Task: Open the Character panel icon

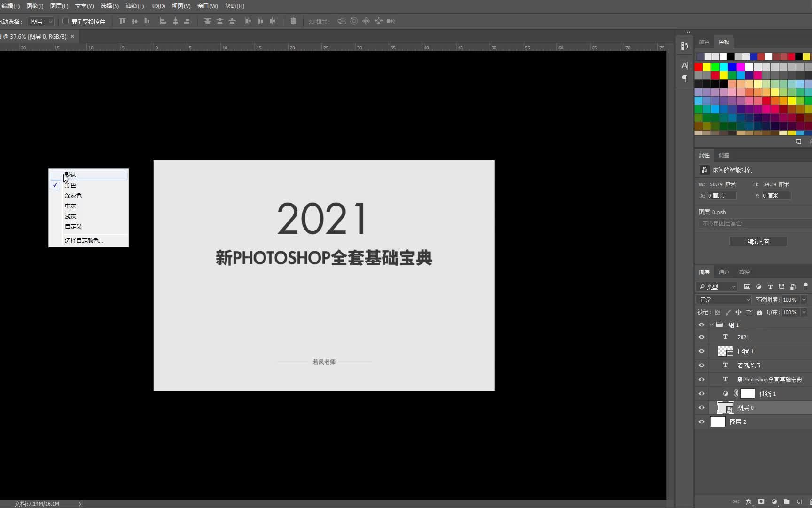Action: click(x=685, y=65)
